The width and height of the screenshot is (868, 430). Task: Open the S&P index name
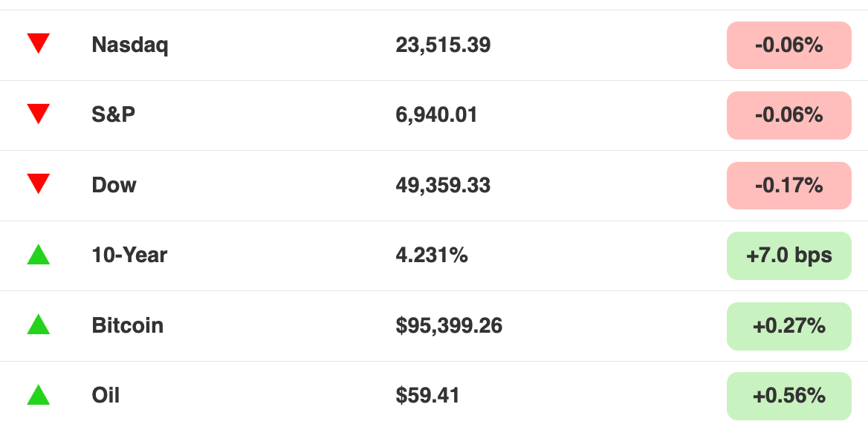click(114, 114)
